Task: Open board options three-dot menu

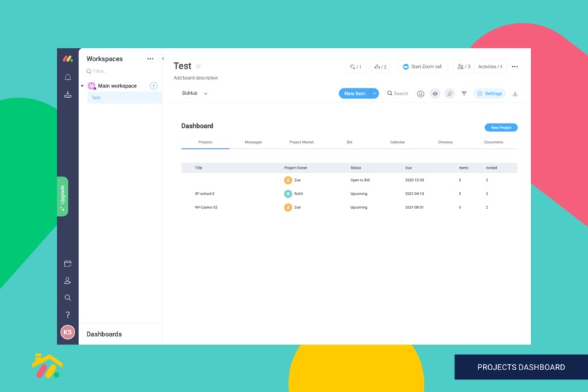Action: 515,66
